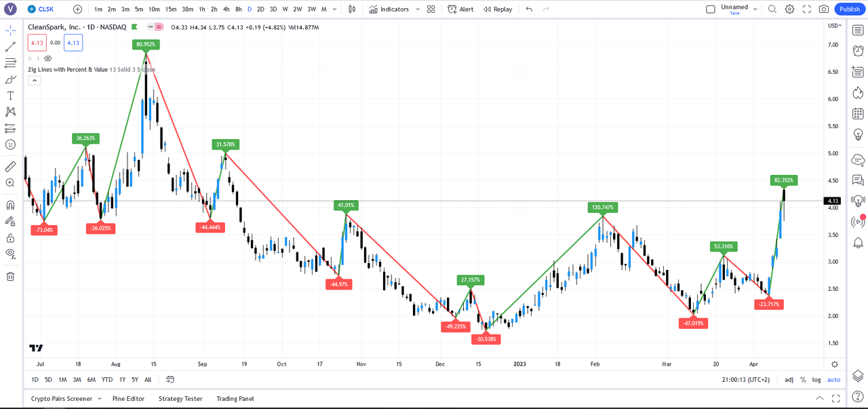Open the ideas lightbulb panel

[858, 134]
